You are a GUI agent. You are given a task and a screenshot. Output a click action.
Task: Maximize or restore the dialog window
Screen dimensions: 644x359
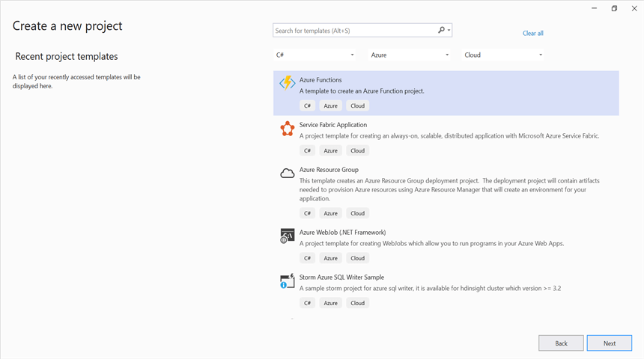(x=614, y=8)
